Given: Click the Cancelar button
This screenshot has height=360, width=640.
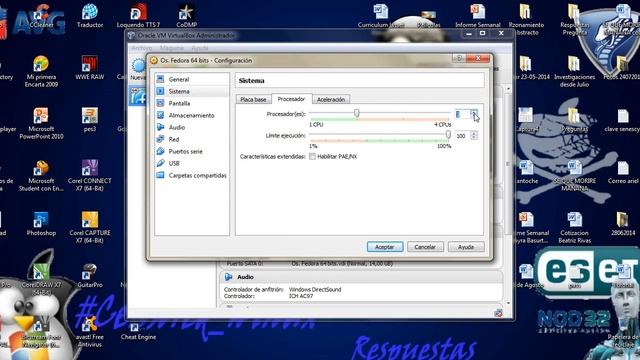Looking at the screenshot, I should point(425,247).
